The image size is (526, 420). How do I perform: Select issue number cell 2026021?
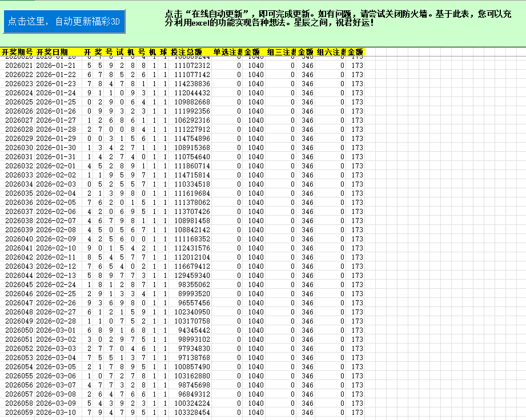pyautogui.click(x=19, y=66)
